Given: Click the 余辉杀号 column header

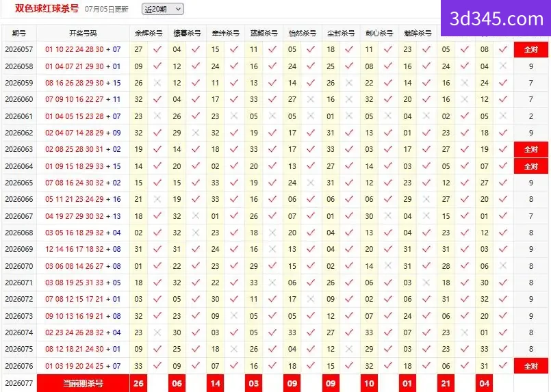Looking at the screenshot, I should point(149,34).
